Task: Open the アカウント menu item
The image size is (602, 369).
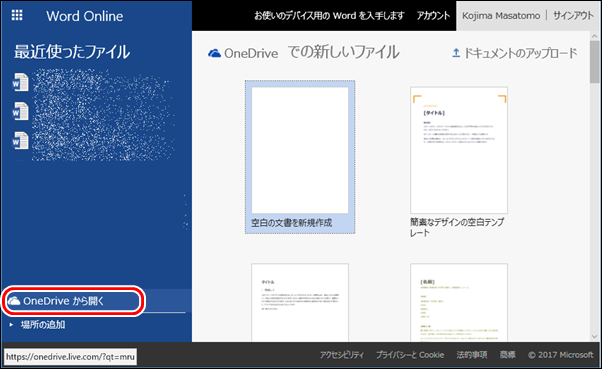Action: click(433, 16)
